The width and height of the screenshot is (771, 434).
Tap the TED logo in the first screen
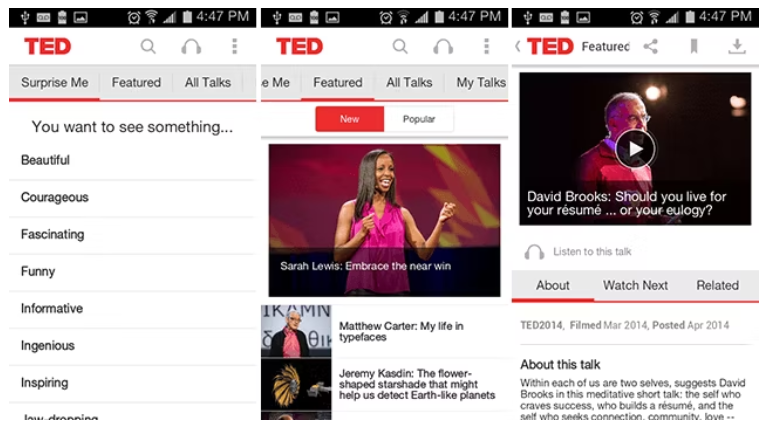48,47
